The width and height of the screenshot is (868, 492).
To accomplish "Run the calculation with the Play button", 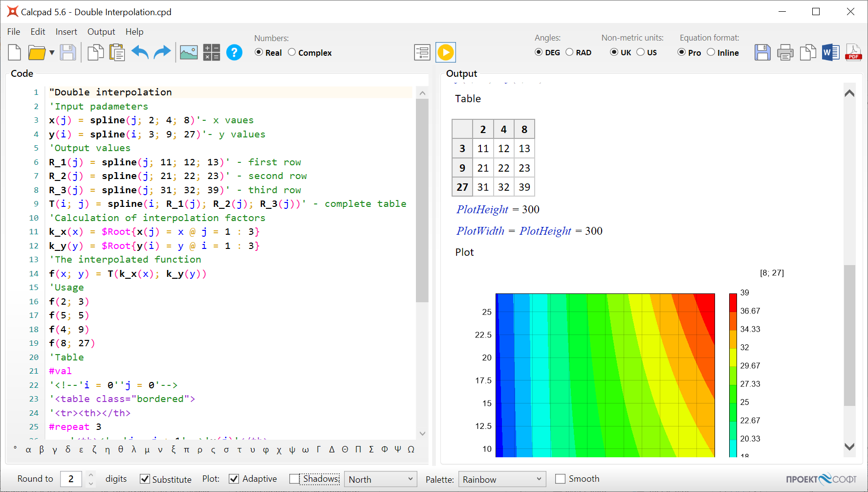I will 445,52.
